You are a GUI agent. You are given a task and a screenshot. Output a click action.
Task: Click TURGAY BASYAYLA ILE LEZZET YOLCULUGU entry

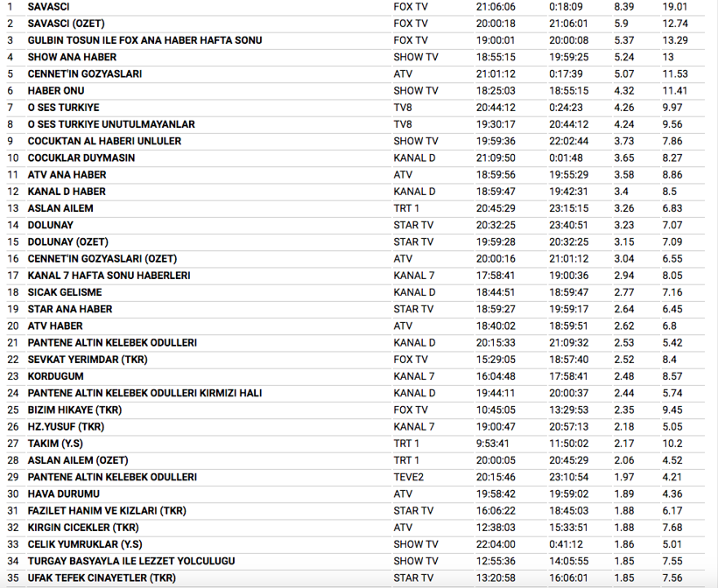tap(131, 561)
